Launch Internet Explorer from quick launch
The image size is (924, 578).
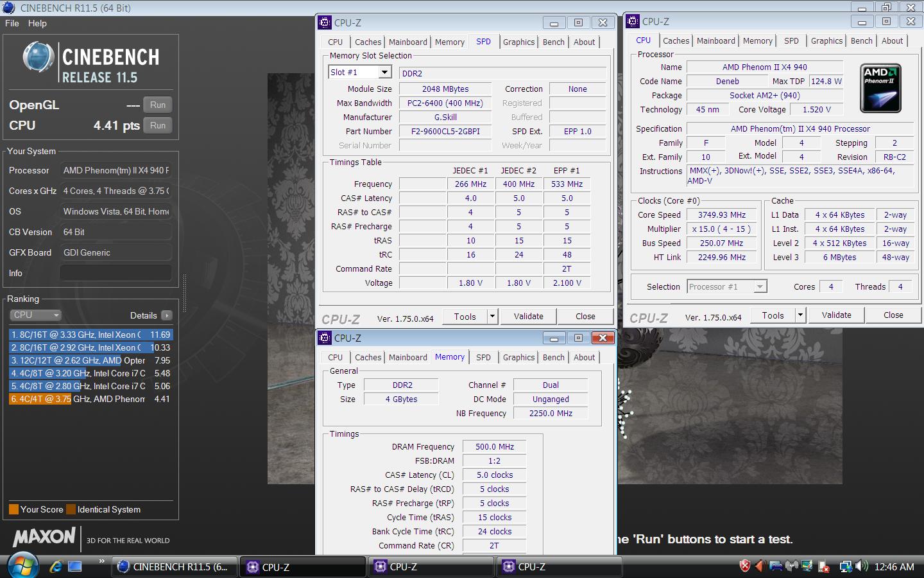coord(55,566)
